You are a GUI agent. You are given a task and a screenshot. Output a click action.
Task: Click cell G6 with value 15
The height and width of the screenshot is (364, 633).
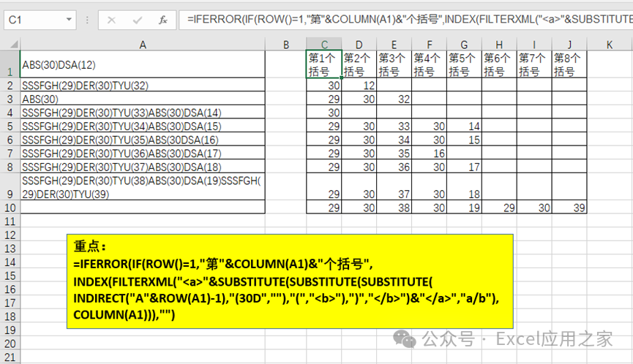(464, 140)
